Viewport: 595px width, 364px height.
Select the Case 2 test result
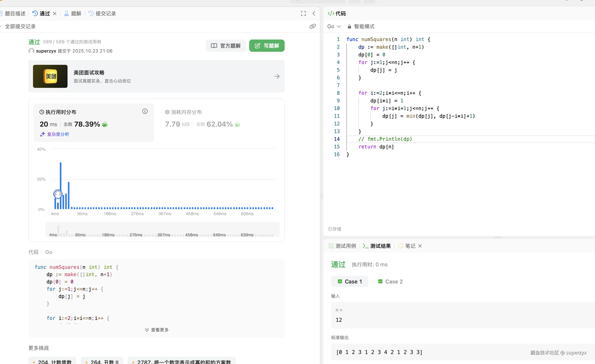[x=391, y=282]
